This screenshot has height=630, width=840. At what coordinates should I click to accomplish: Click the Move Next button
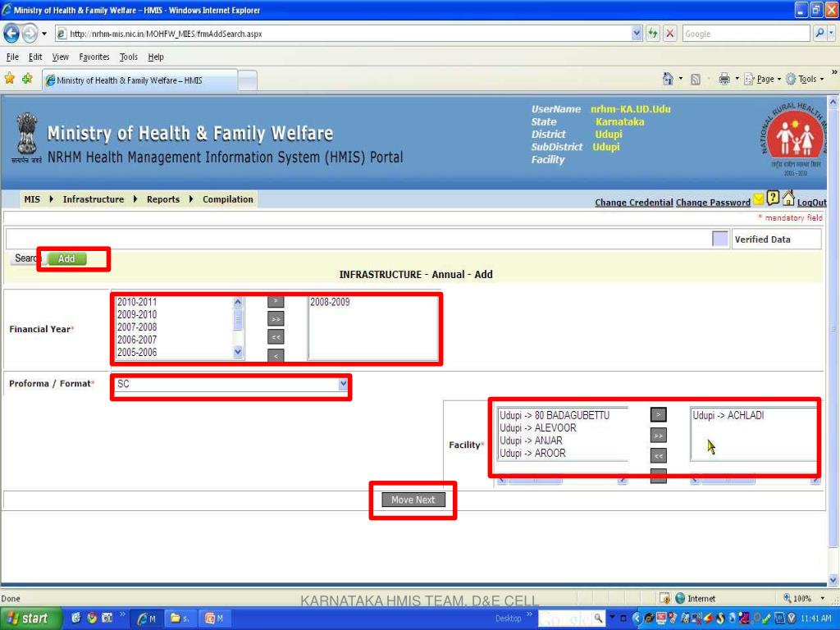pos(413,500)
